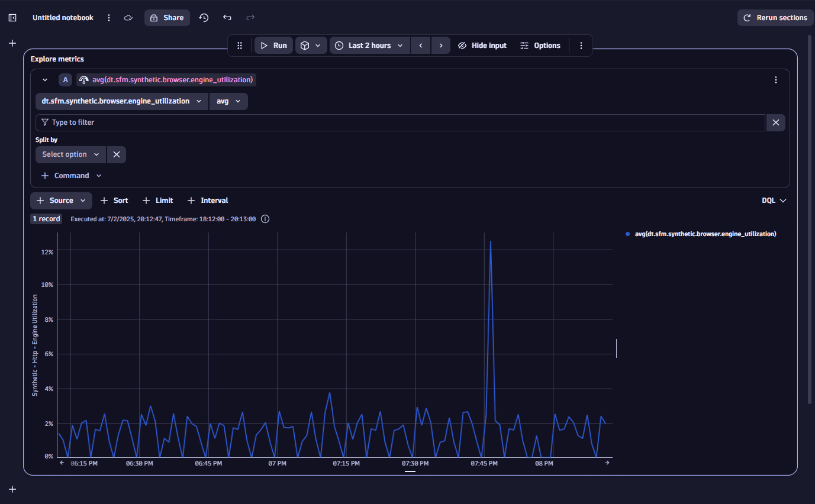Click the 1 record badge

click(46, 219)
